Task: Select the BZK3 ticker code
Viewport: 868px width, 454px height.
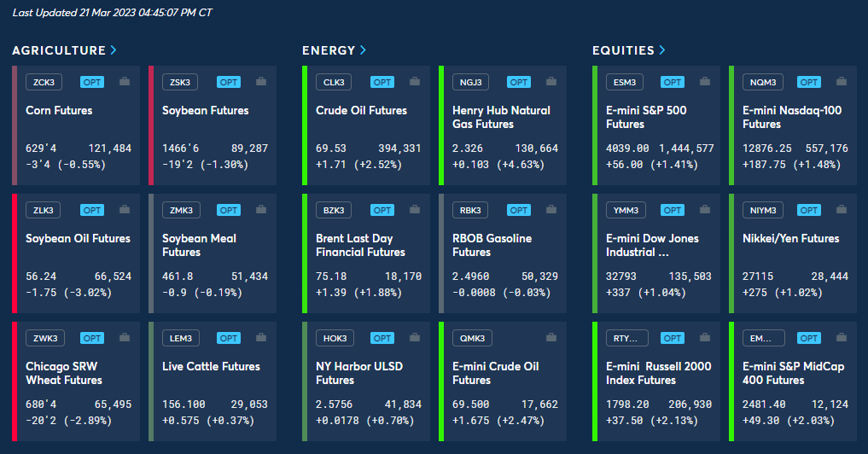Action: (334, 210)
